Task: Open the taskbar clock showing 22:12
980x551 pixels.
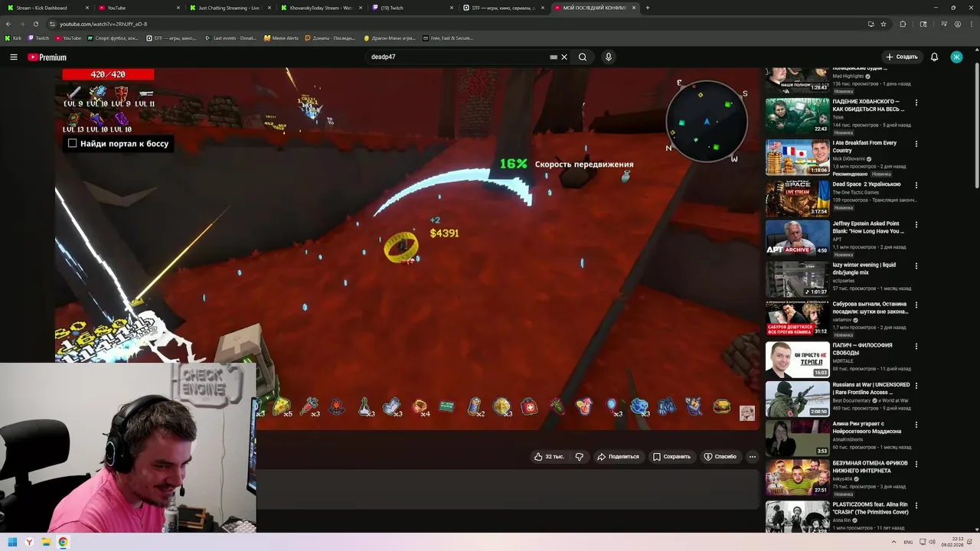Action: pyautogui.click(x=952, y=542)
